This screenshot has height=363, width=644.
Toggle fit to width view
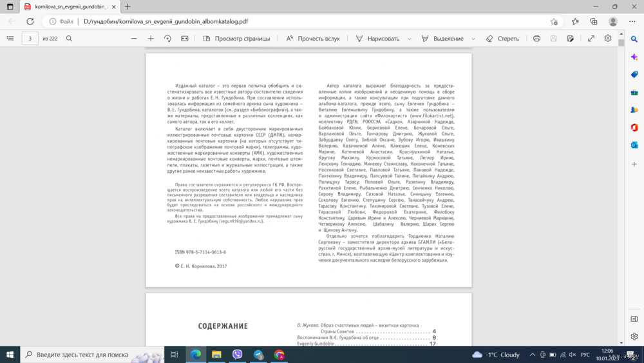point(184,38)
